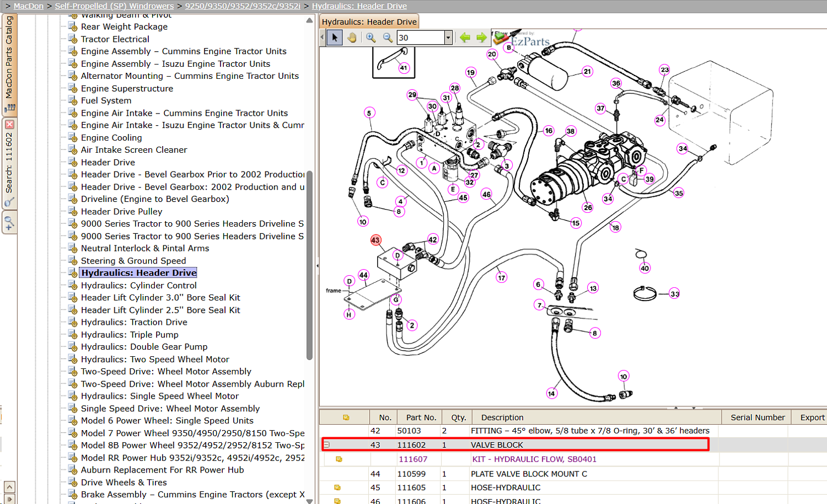Collapse the item 43 VALVE BLOCK row

coord(326,444)
